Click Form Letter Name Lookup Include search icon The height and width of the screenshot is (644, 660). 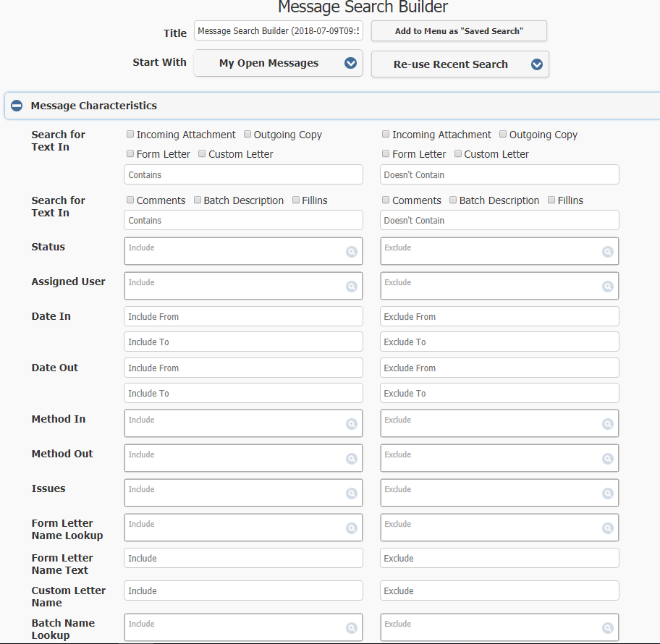352,528
